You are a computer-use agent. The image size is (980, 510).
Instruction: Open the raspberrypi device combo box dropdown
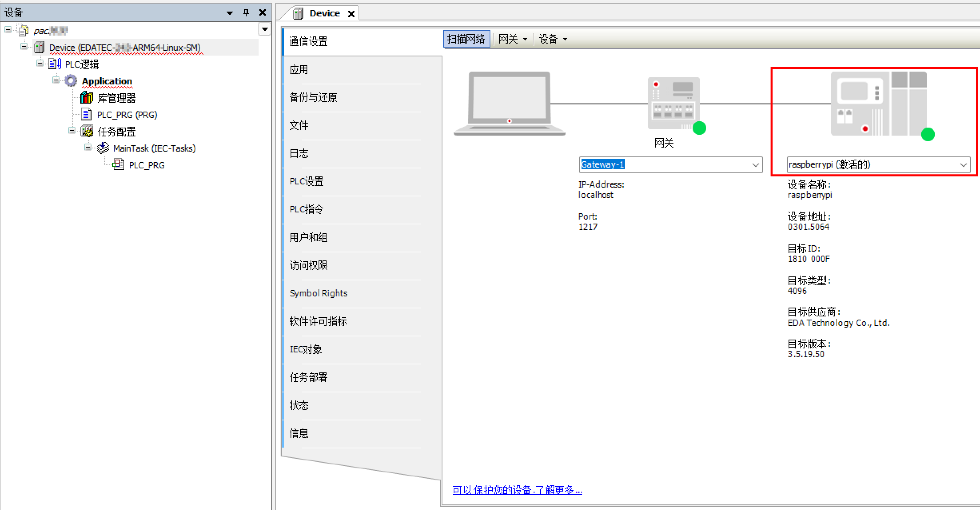click(x=963, y=165)
